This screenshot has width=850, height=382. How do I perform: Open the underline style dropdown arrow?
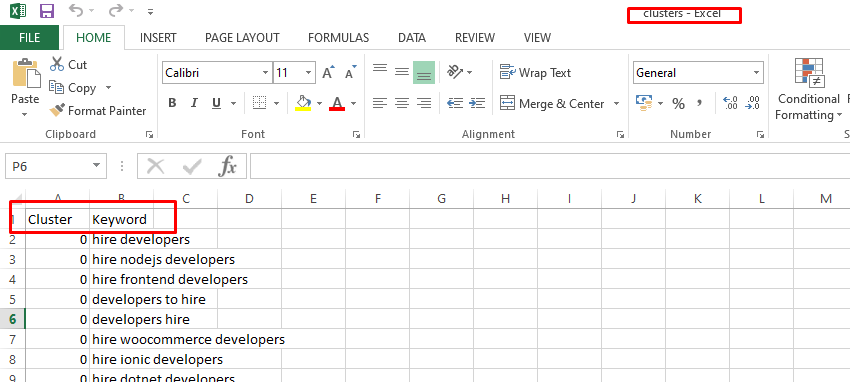pos(233,103)
